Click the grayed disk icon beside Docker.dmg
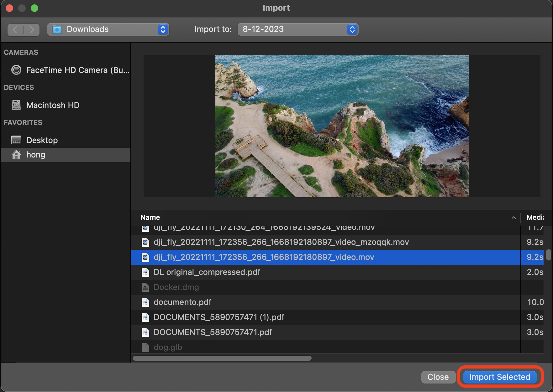Image resolution: width=553 pixels, height=392 pixels. pyautogui.click(x=145, y=287)
